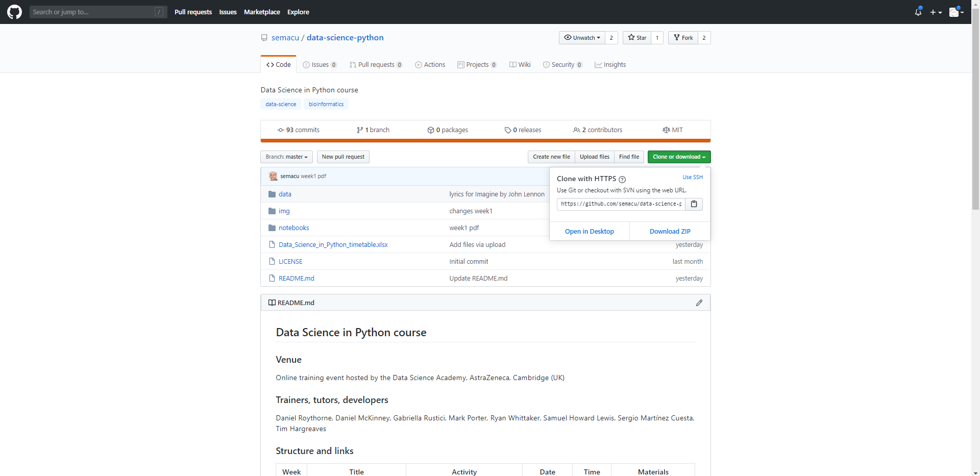Switch to the Code tab

[279, 65]
